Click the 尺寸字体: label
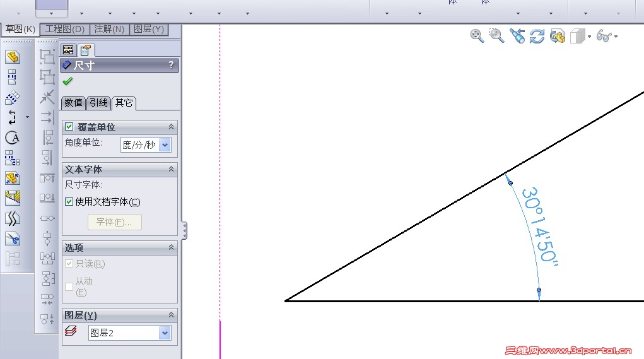Image resolution: width=644 pixels, height=359 pixels. (x=84, y=184)
